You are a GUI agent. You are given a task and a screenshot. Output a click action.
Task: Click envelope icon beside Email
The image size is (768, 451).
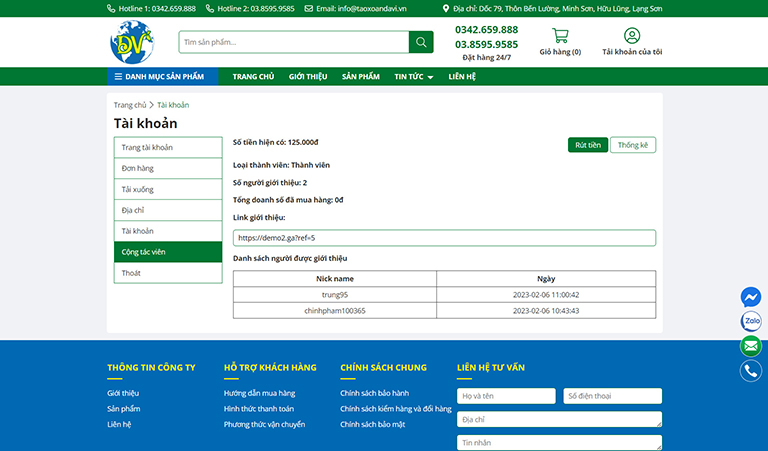coord(309,8)
